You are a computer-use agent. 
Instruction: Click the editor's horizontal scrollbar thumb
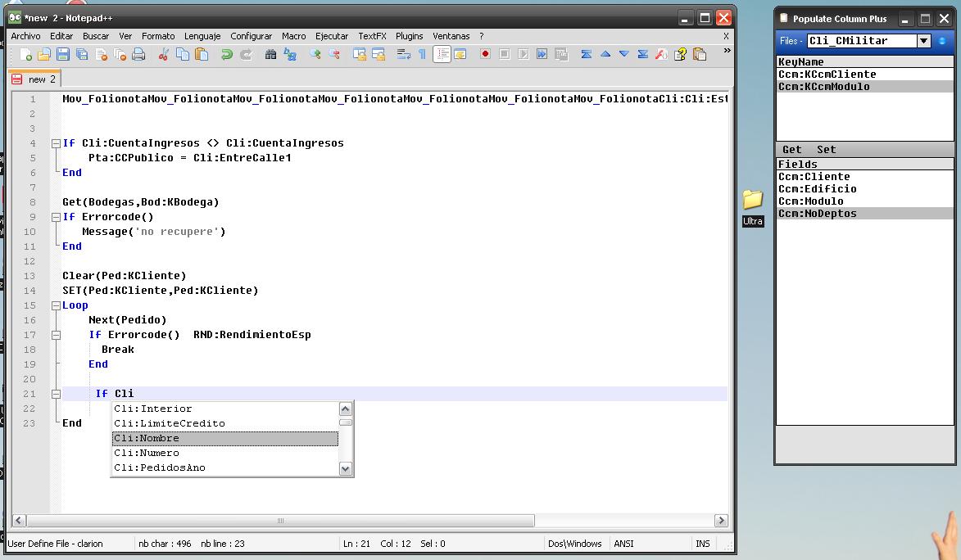point(280,521)
